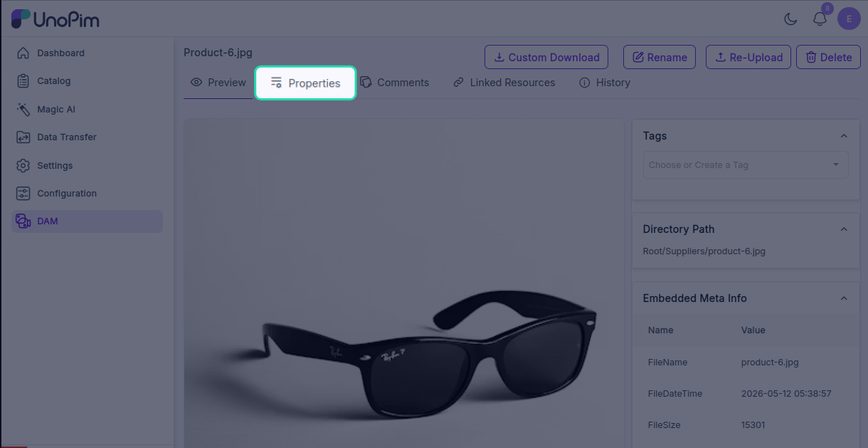Click Re-Upload button
This screenshot has height=448, width=868.
748,58
